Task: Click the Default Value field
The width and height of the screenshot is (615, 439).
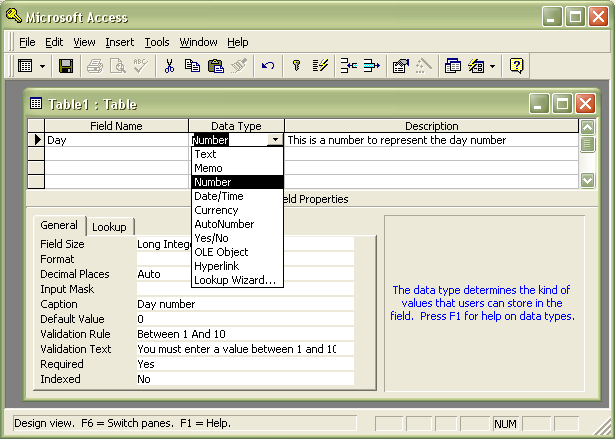Action: click(245, 319)
